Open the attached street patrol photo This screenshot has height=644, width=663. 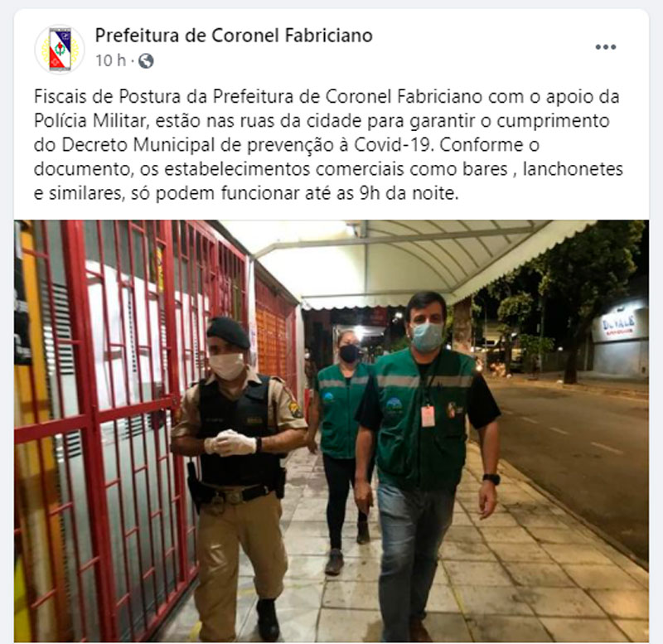click(x=331, y=431)
